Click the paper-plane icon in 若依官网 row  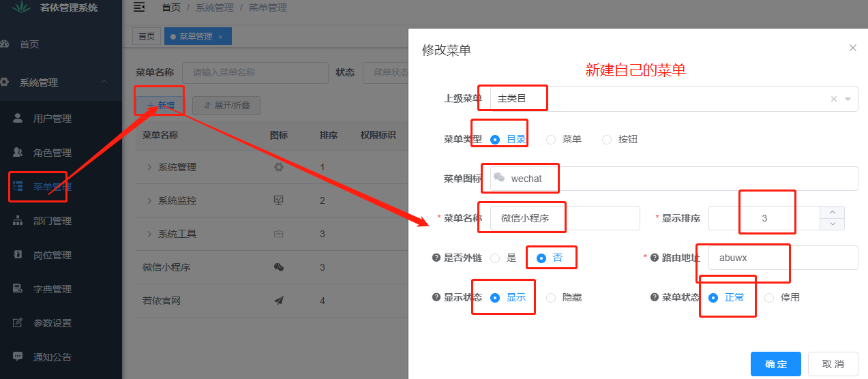pos(278,301)
